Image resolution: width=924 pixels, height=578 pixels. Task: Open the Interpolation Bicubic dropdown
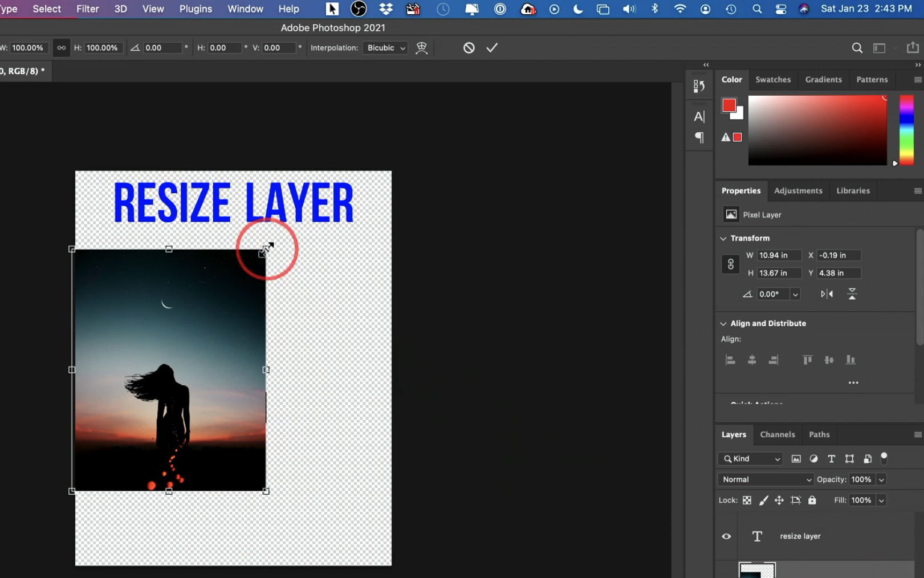pos(386,48)
